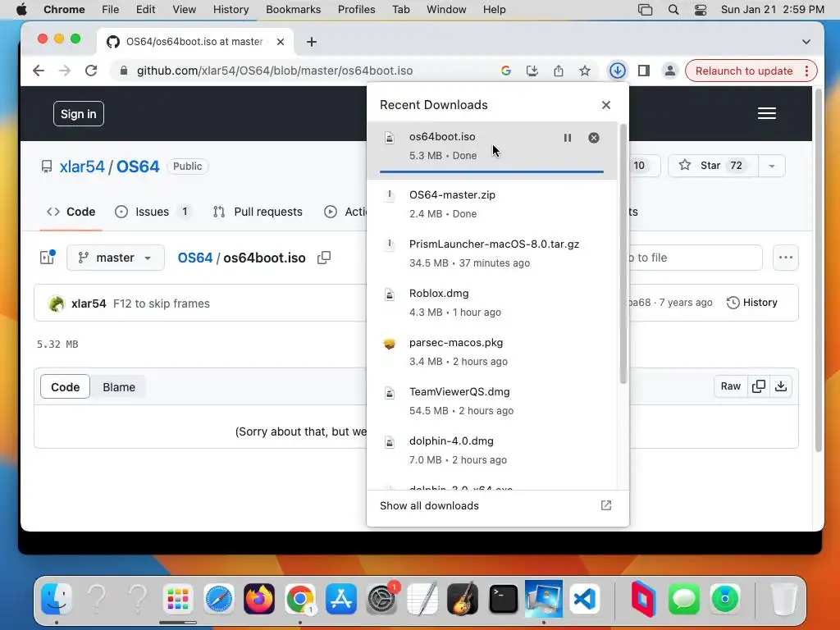Open Spotlight search in menu bar
Viewport: 840px width, 630px height.
coord(673,10)
